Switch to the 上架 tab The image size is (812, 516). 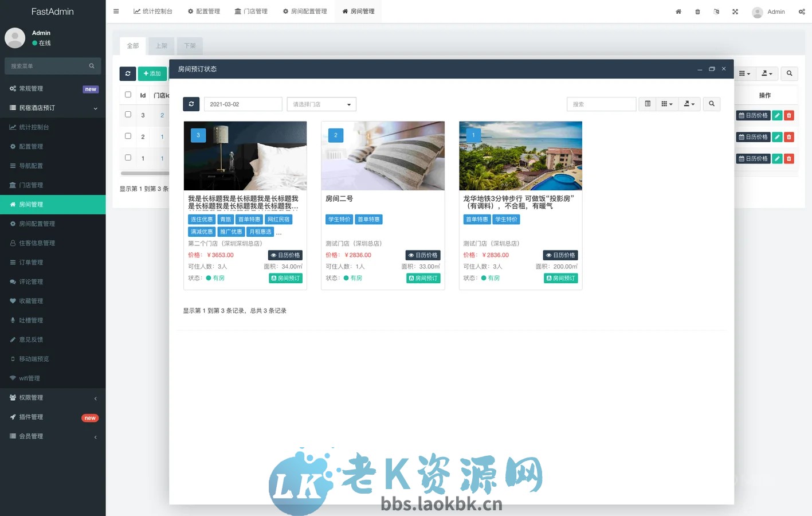(x=161, y=45)
